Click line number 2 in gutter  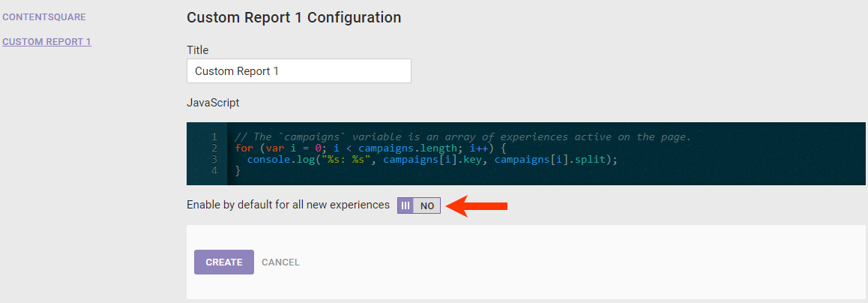214,148
